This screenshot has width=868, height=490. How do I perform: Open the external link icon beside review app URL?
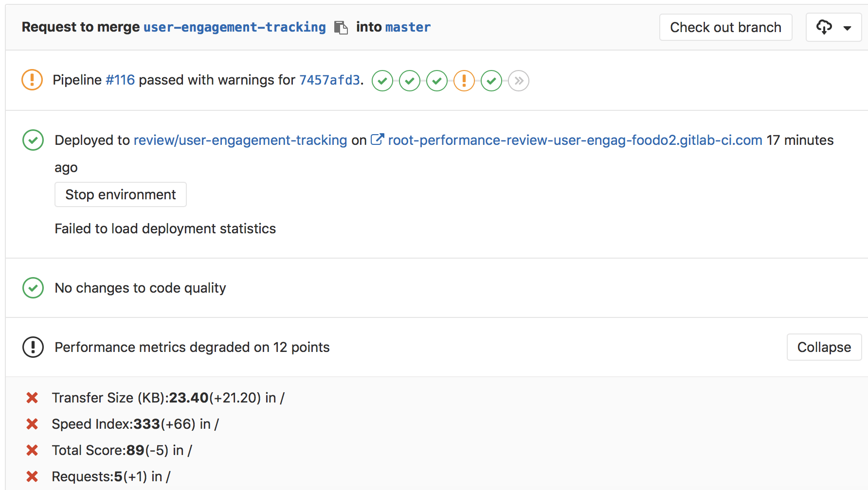pos(378,140)
